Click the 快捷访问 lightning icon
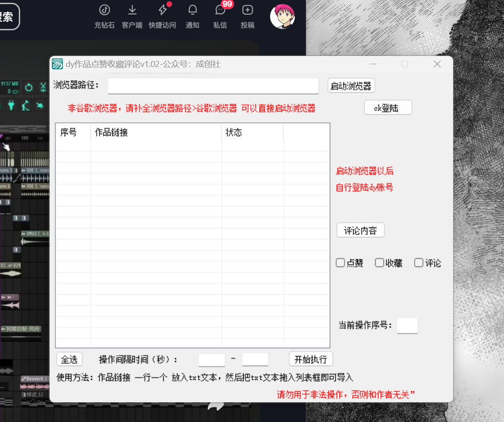Image resolution: width=504 pixels, height=422 pixels. [x=162, y=10]
